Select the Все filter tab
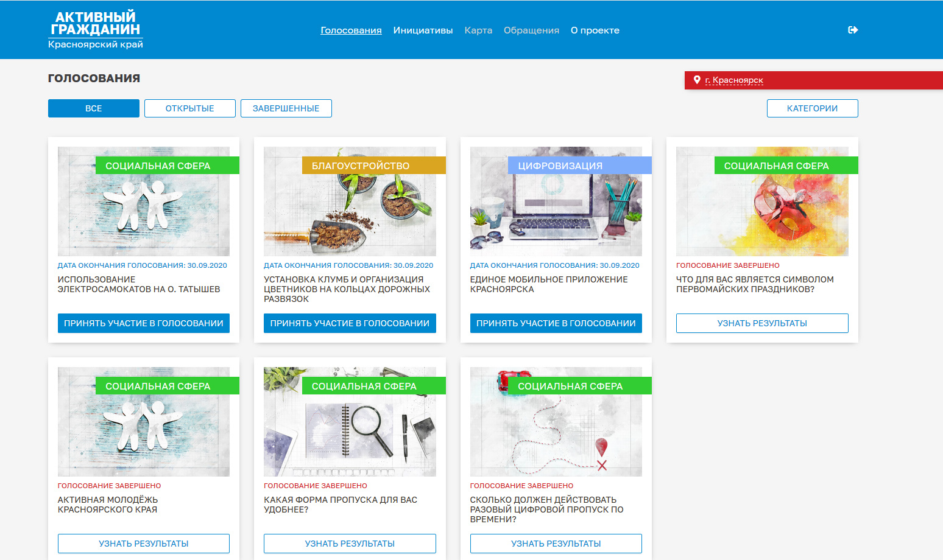Image resolution: width=943 pixels, height=560 pixels. [x=94, y=108]
